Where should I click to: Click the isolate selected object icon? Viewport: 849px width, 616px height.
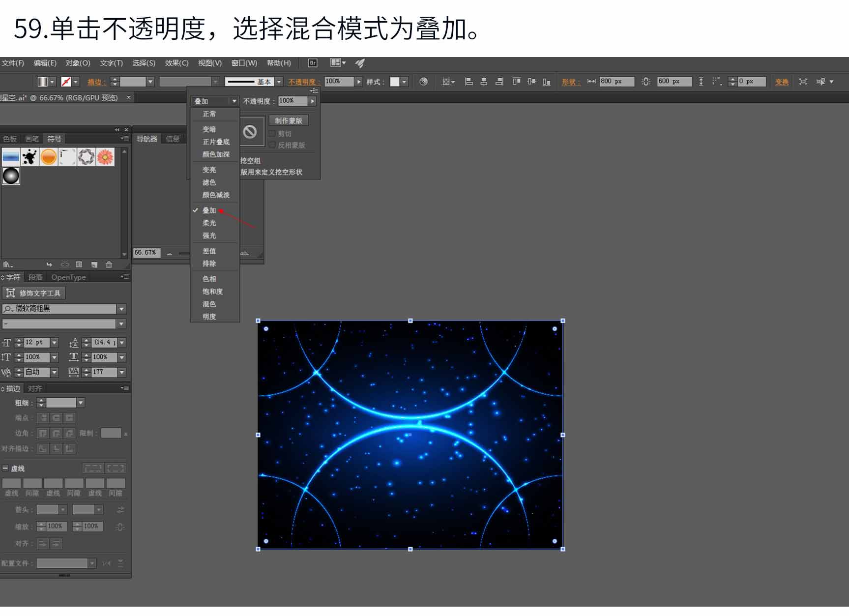pyautogui.click(x=803, y=82)
